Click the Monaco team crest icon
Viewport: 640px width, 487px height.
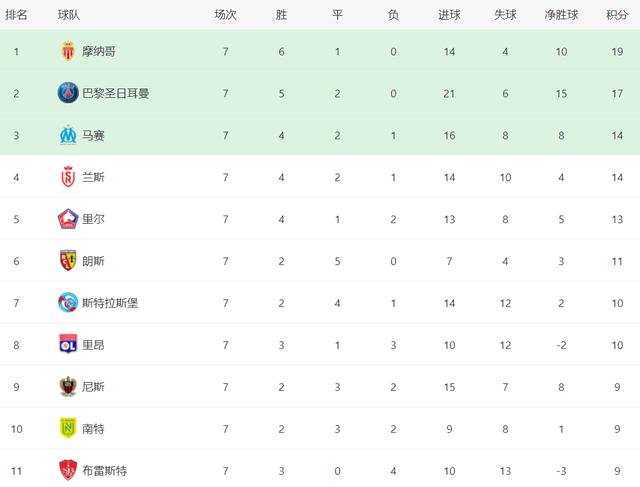pyautogui.click(x=68, y=51)
